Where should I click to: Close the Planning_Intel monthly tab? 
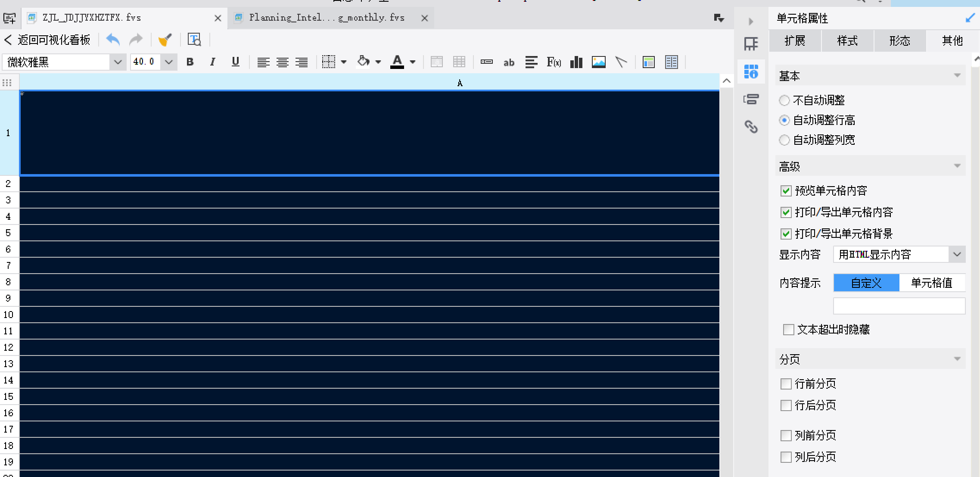[x=424, y=18]
